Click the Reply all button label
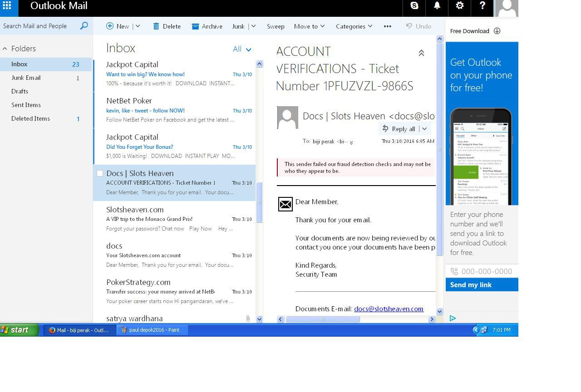This screenshot has width=581, height=392. [x=404, y=129]
